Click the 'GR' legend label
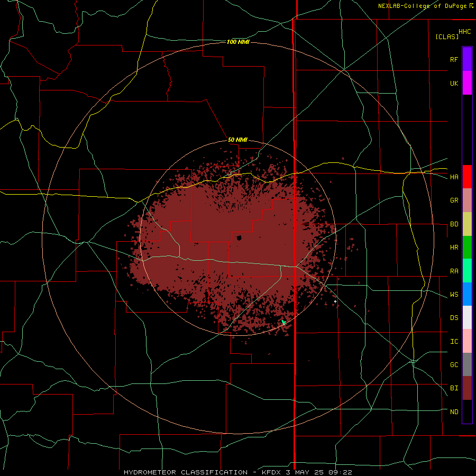This screenshot has width=476, height=476. point(454,200)
